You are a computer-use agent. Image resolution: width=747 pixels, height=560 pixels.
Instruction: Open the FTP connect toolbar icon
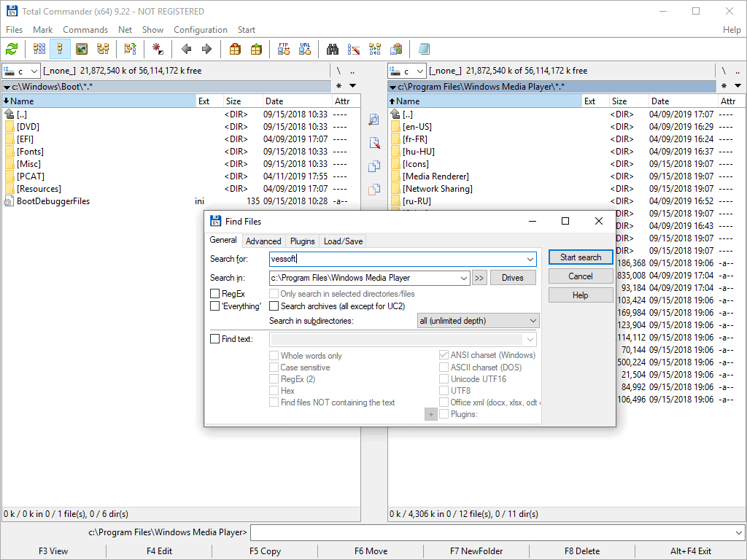tap(284, 49)
